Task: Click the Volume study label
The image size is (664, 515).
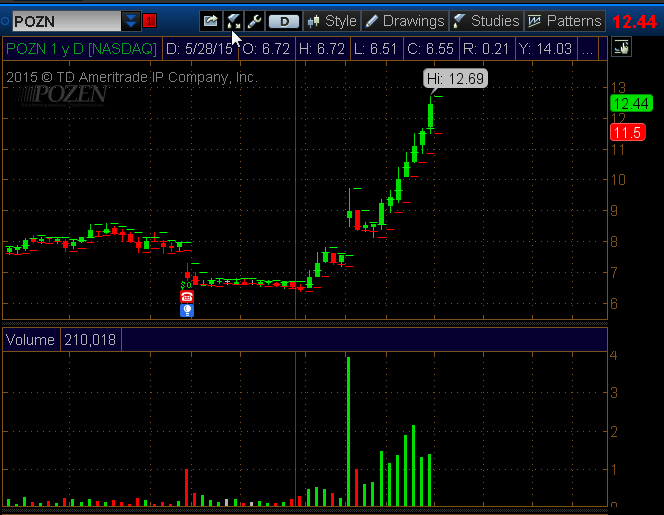Action: 30,340
